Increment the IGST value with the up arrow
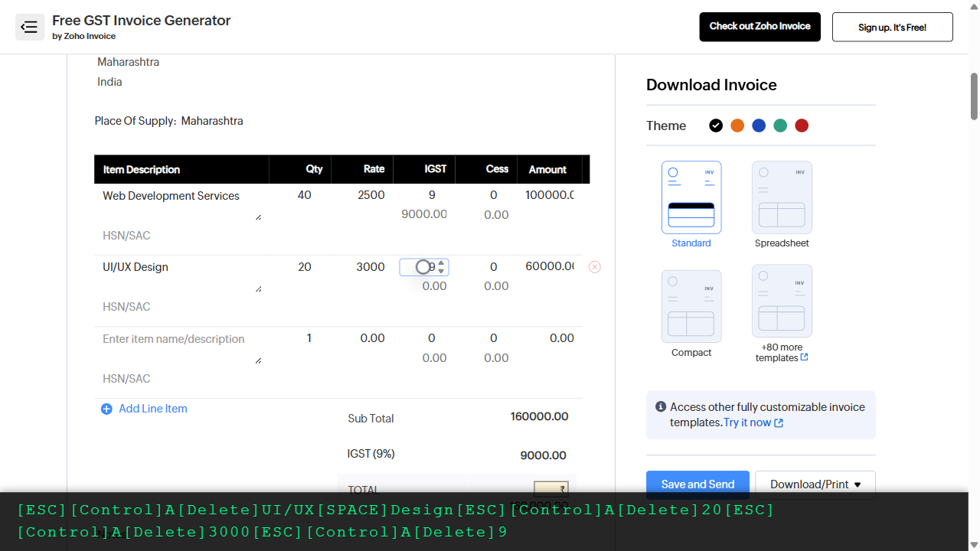Viewport: 980px width, 551px height. [443, 263]
